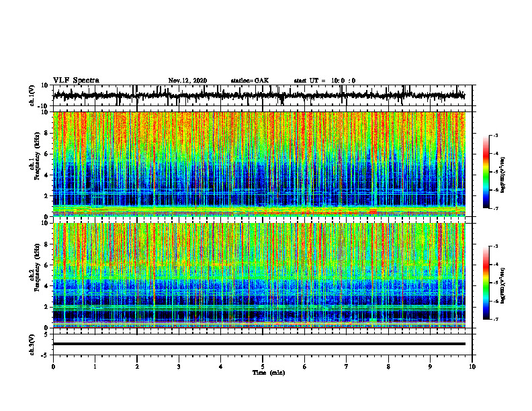Click the "-7" label on ch.1 colorbar

point(496,208)
